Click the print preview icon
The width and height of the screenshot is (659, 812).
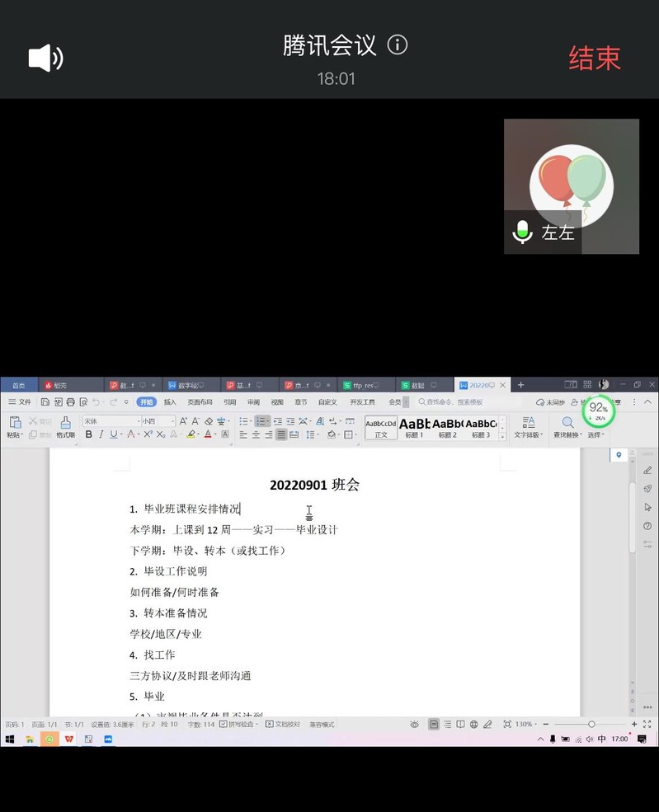pos(83,401)
